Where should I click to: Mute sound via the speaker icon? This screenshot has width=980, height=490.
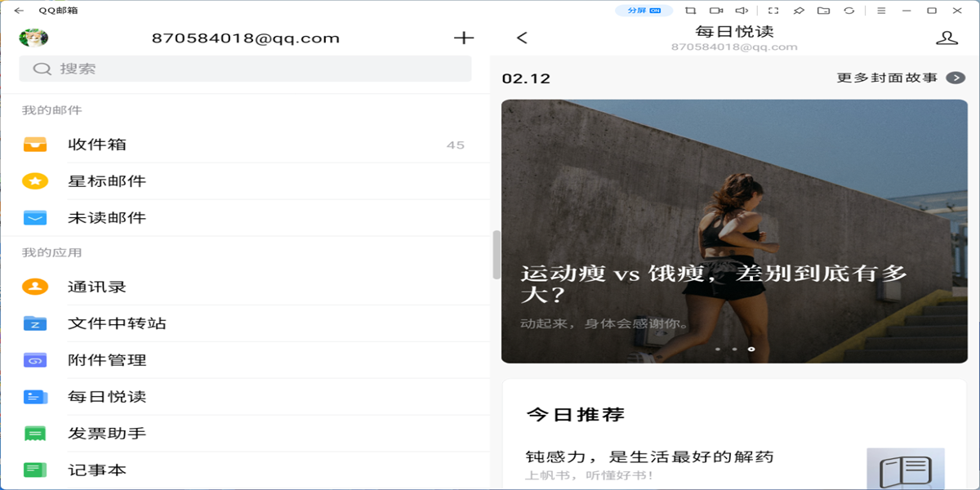(x=742, y=11)
